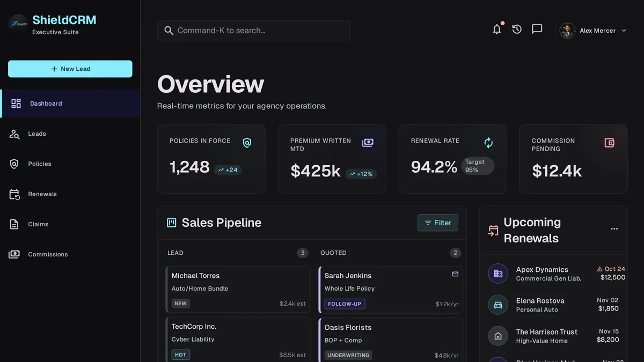The image size is (644, 362).
Task: Click the ShieldCRM logo icon
Action: tap(18, 23)
